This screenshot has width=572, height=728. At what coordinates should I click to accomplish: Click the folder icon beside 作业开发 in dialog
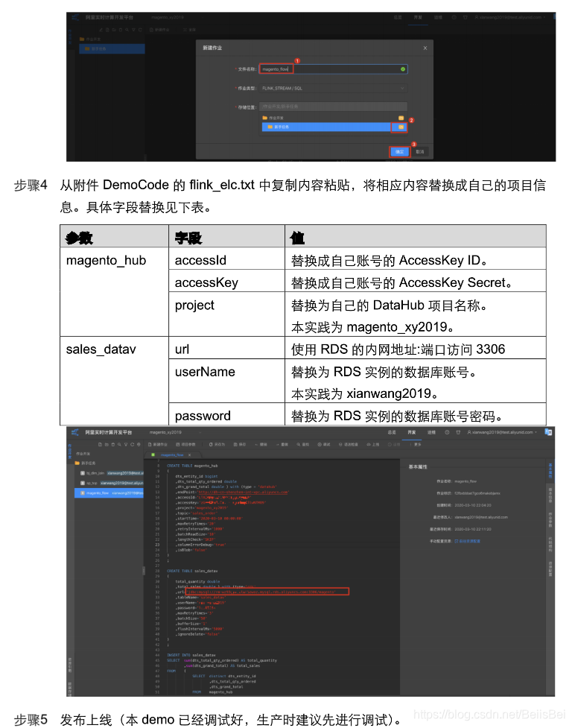coord(401,118)
